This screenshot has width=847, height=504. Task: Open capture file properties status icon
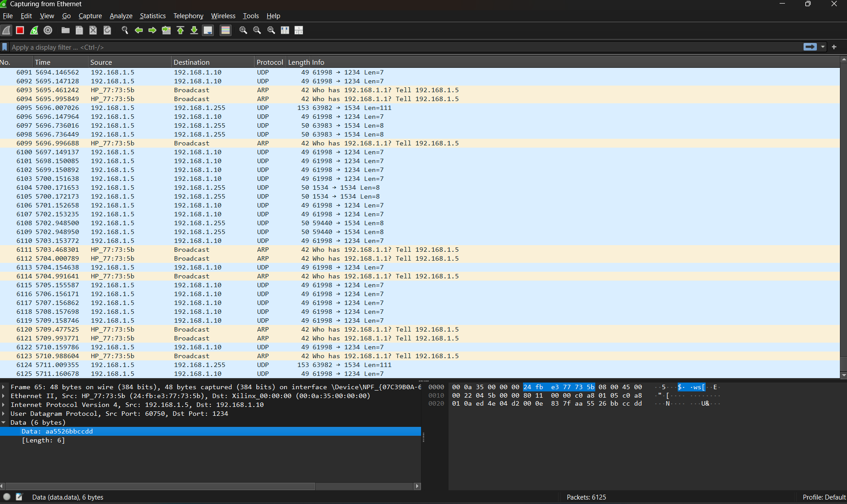coord(19,497)
